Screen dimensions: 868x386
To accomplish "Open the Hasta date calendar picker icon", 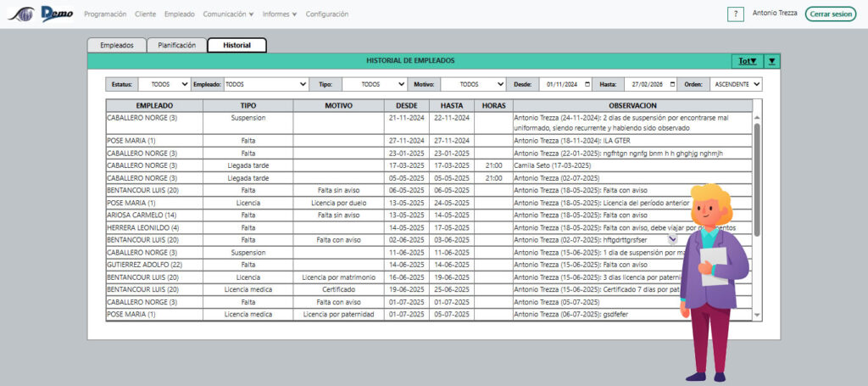I will pos(672,85).
